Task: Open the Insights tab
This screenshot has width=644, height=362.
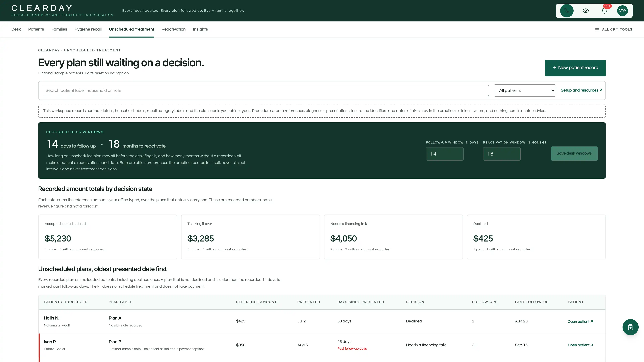Action: (200, 29)
